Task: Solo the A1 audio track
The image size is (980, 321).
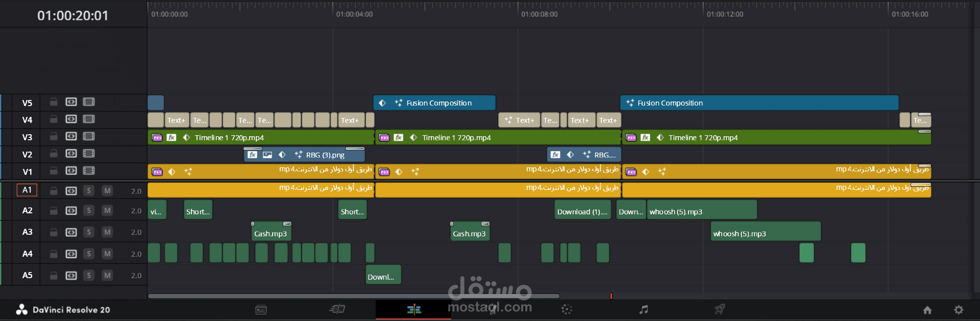Action: tap(89, 191)
